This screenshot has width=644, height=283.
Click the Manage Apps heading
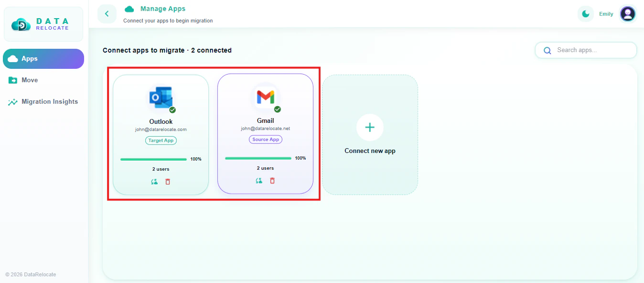coord(163,9)
